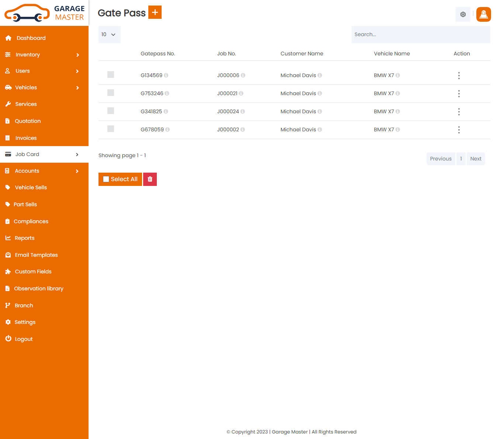
Task: Click the orange plus icon to add a gate pass
Action: pos(155,12)
